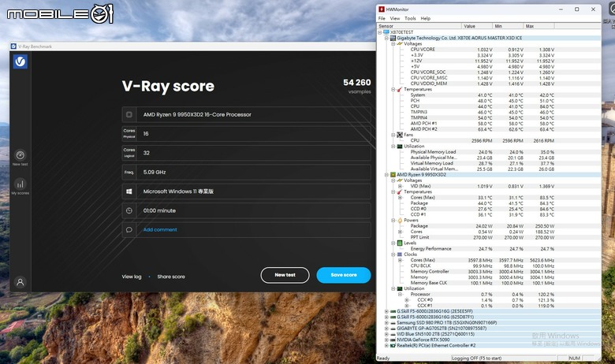
Task: Click the HWMonitor title bar app icon
Action: (382, 9)
